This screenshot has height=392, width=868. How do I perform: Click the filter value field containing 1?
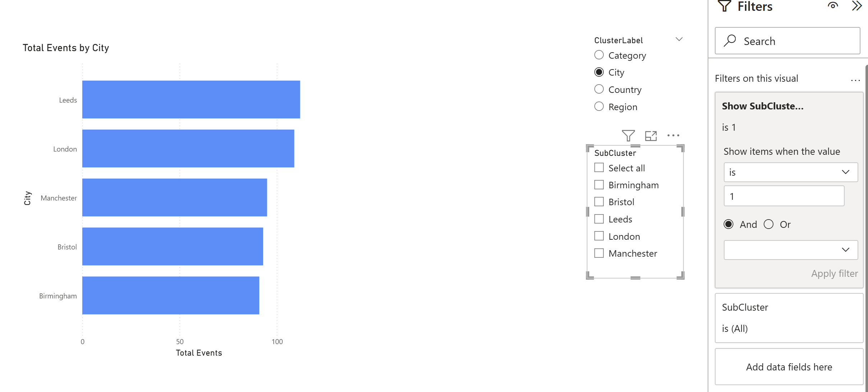pos(784,196)
